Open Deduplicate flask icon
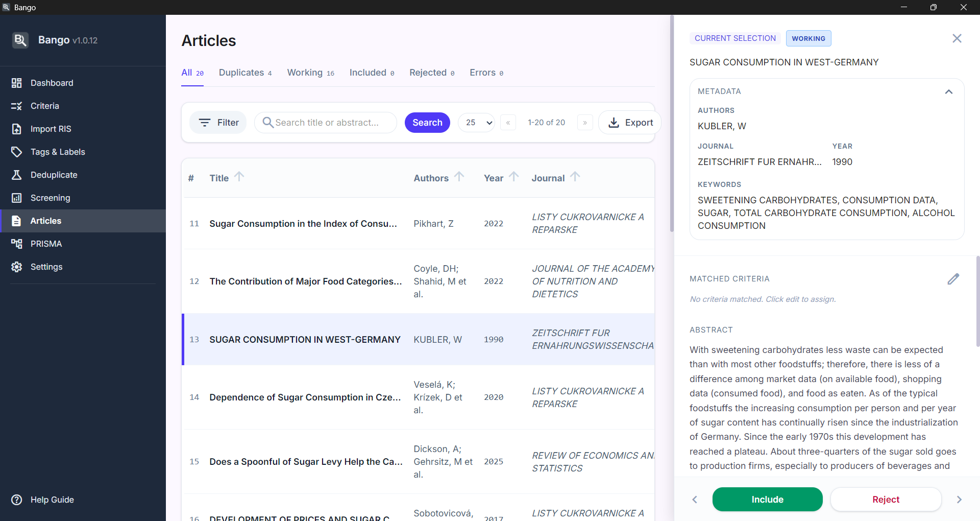Image resolution: width=980 pixels, height=521 pixels. (17, 175)
